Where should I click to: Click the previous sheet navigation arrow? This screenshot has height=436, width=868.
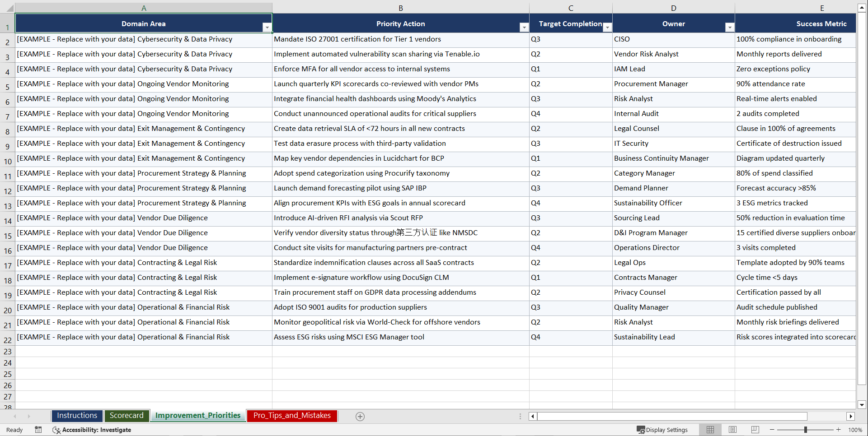[x=15, y=416]
